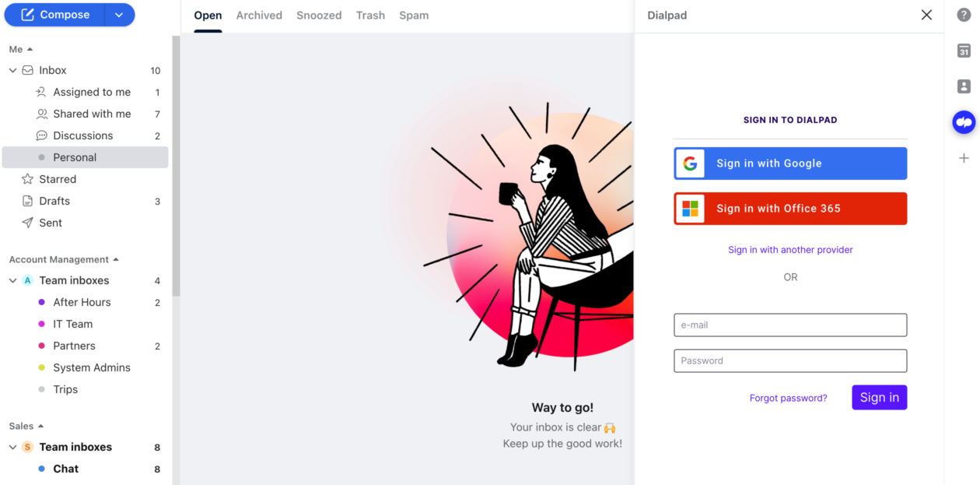This screenshot has height=485, width=980.
Task: Collapse the Account Management Team inboxes
Action: coord(12,280)
